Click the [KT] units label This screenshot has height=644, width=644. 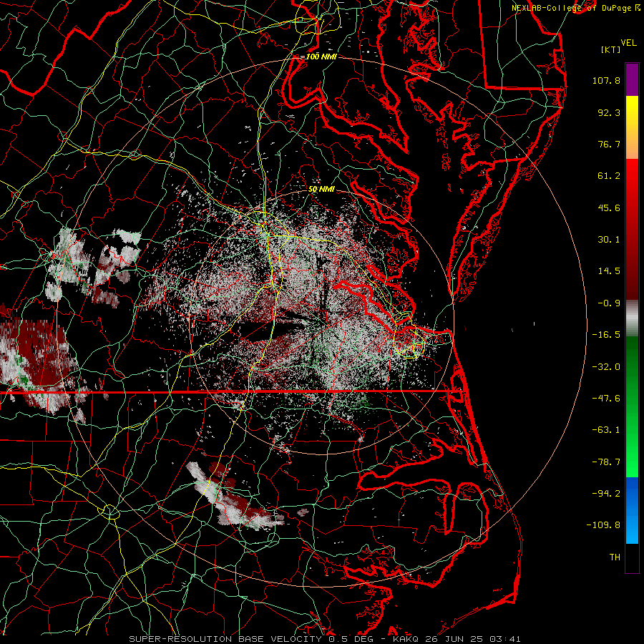(611, 49)
